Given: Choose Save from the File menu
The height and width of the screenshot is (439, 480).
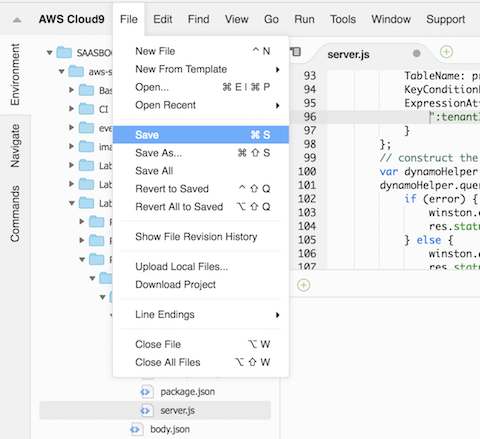Looking at the screenshot, I should (x=201, y=135).
